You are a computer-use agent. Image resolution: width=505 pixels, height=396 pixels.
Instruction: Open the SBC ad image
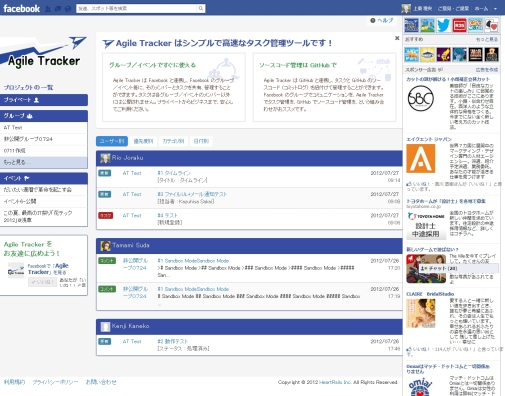pyautogui.click(x=421, y=98)
